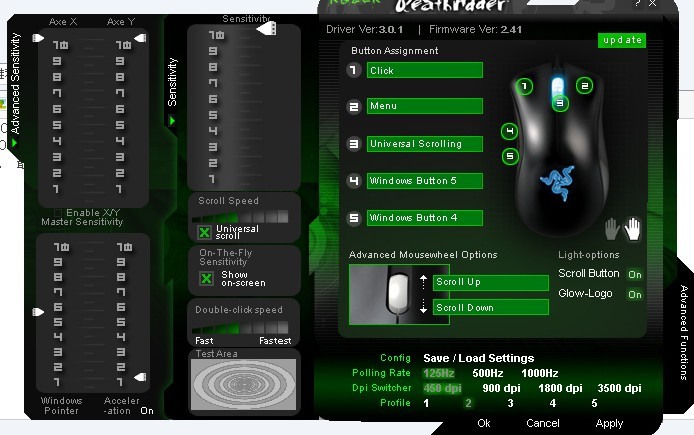The height and width of the screenshot is (435, 694).
Task: Click the Windows Pointer speed slider handle
Action: coord(38,312)
